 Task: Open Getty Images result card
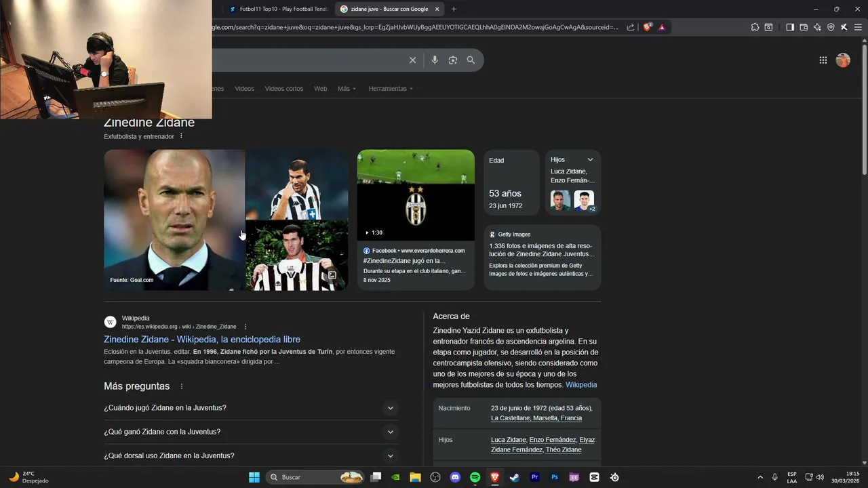click(542, 257)
